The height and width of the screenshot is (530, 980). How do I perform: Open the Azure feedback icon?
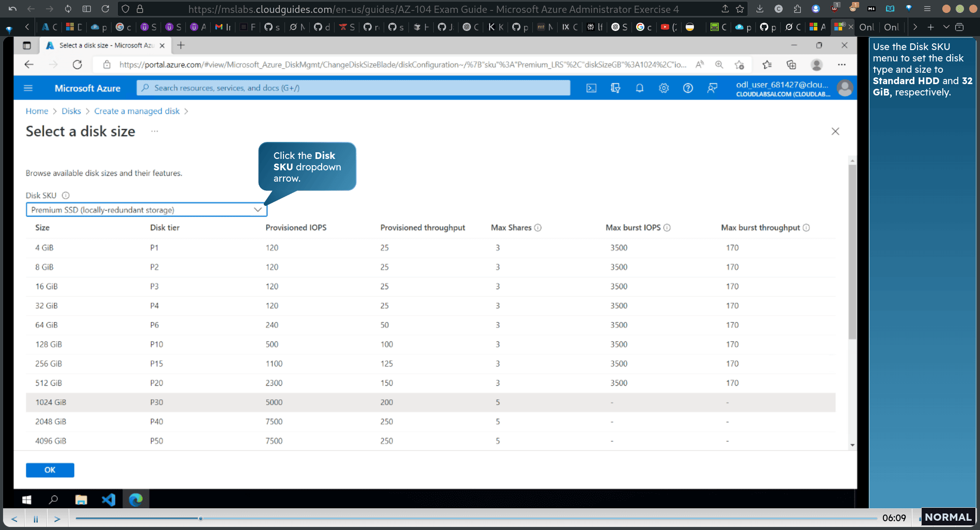712,88
